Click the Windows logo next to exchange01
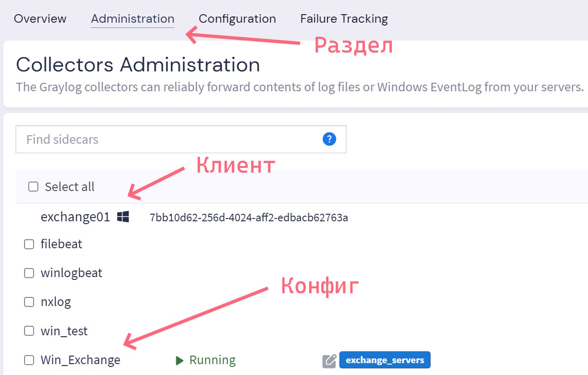The height and width of the screenshot is (375, 588). [123, 217]
